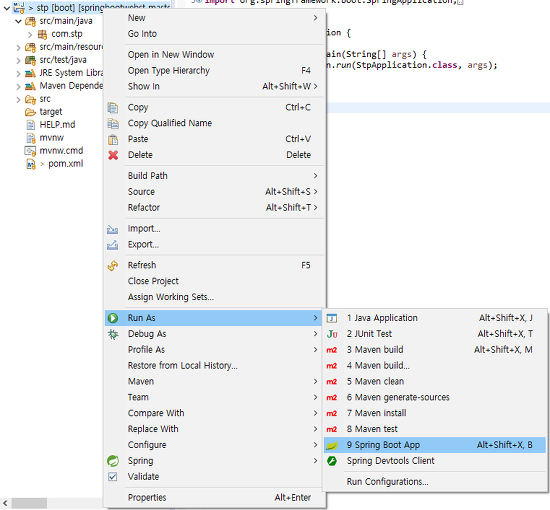The width and height of the screenshot is (550, 510).
Task: Open Properties from context menu
Action: pos(215,497)
